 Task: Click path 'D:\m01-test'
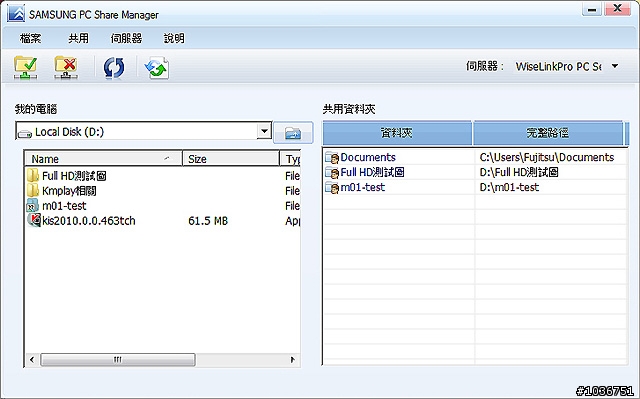click(x=509, y=188)
